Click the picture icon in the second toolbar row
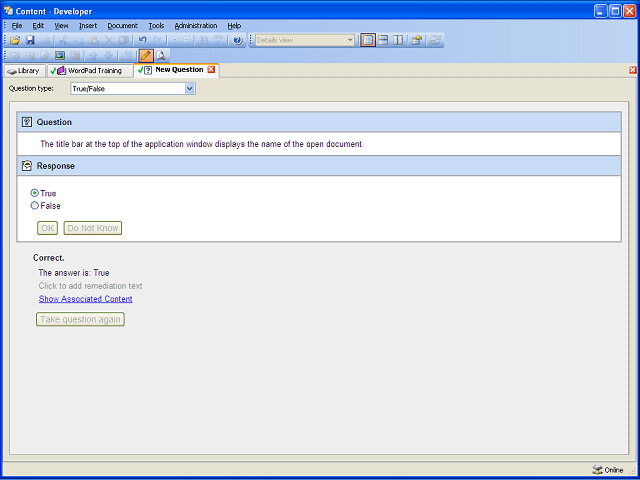This screenshot has height=480, width=640. click(x=60, y=56)
